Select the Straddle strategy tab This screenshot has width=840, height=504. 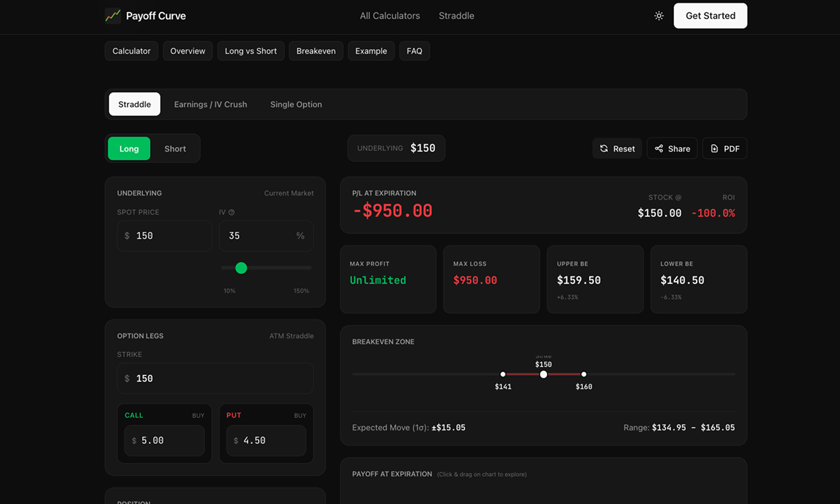coord(134,104)
